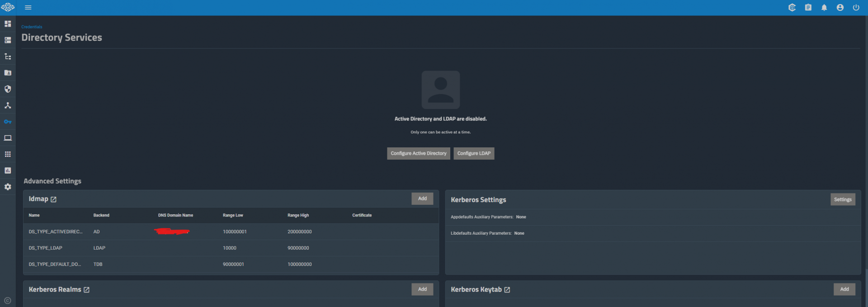This screenshot has width=868, height=307.
Task: Click Add button in Idmap card
Action: pyautogui.click(x=422, y=198)
